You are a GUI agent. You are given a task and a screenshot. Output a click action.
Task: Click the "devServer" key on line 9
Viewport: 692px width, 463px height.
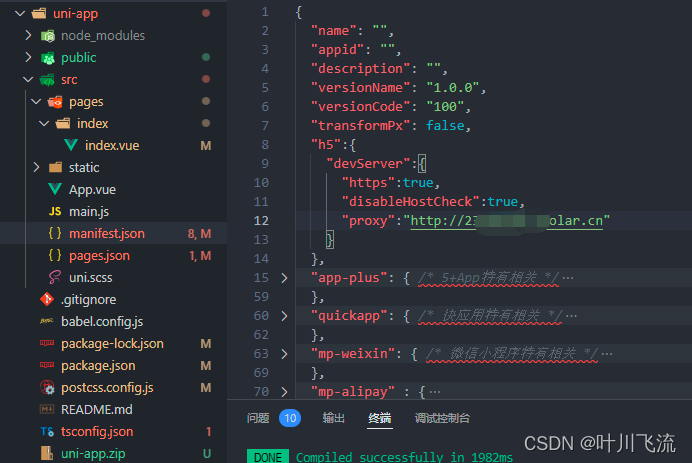click(369, 164)
